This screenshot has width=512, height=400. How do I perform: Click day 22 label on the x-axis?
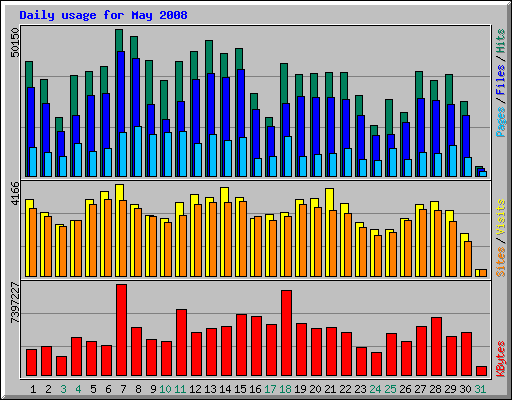click(x=345, y=389)
